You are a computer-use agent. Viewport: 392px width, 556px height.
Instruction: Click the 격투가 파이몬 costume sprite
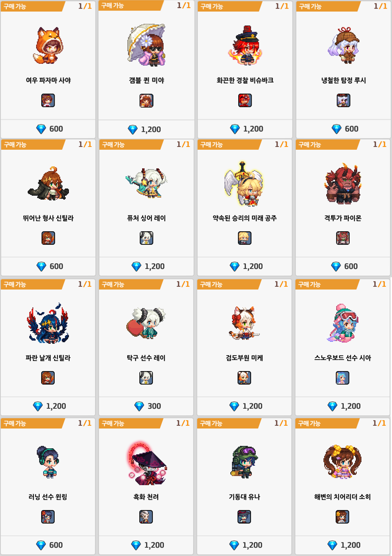(343, 183)
